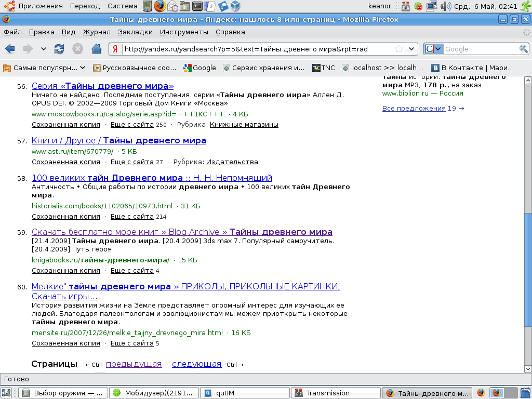Open the Система menu in top panel

coord(123,6)
